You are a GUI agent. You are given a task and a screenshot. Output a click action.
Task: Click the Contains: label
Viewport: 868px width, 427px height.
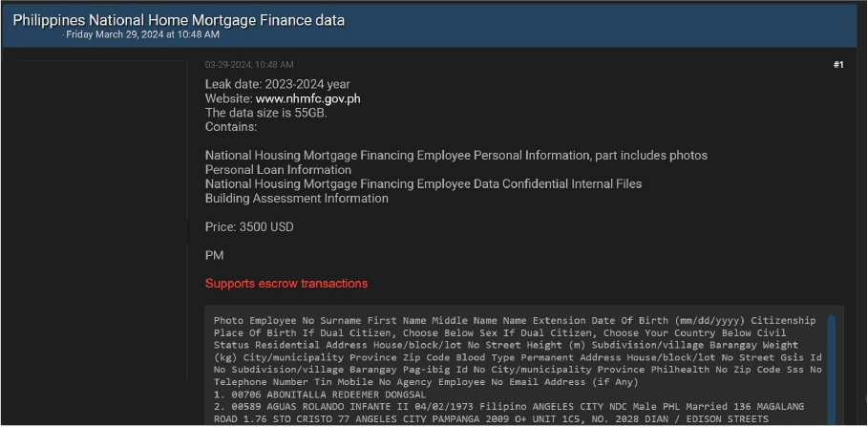pyautogui.click(x=231, y=127)
